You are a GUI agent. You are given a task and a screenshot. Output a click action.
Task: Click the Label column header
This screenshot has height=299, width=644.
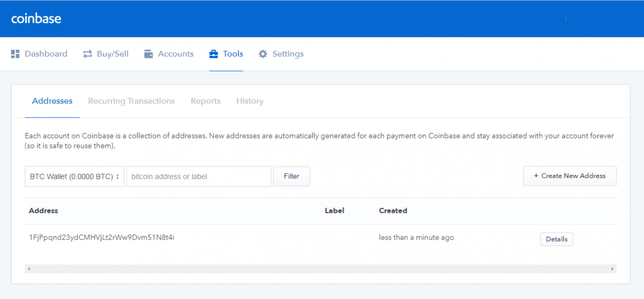(x=334, y=211)
